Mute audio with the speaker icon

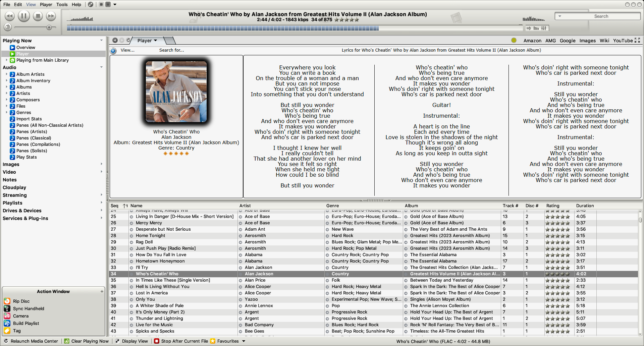click(x=7, y=27)
